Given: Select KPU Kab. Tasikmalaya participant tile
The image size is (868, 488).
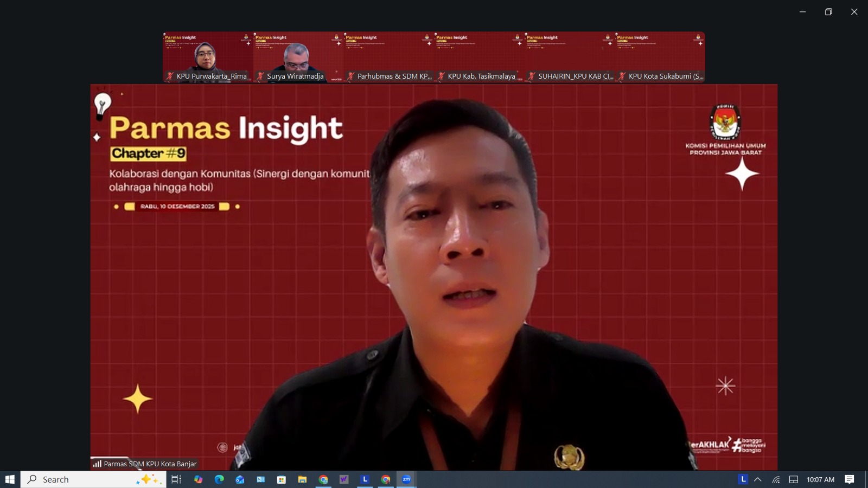Looking at the screenshot, I should pos(479,57).
